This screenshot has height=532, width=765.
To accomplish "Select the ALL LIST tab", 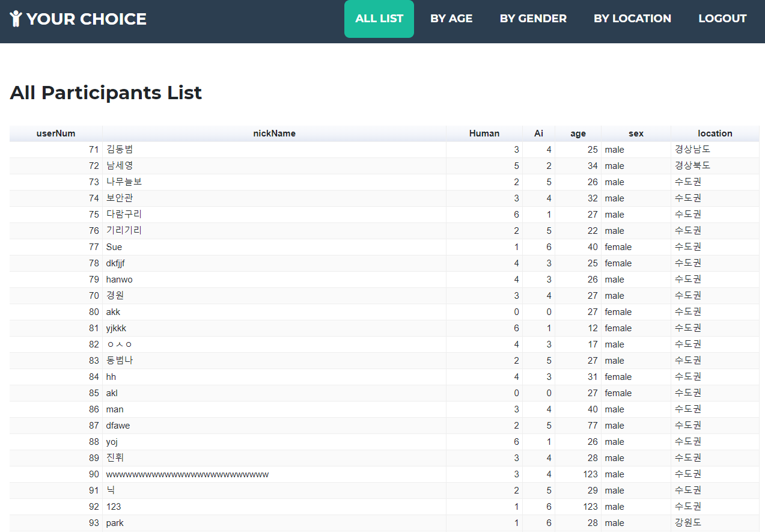I will [x=379, y=19].
